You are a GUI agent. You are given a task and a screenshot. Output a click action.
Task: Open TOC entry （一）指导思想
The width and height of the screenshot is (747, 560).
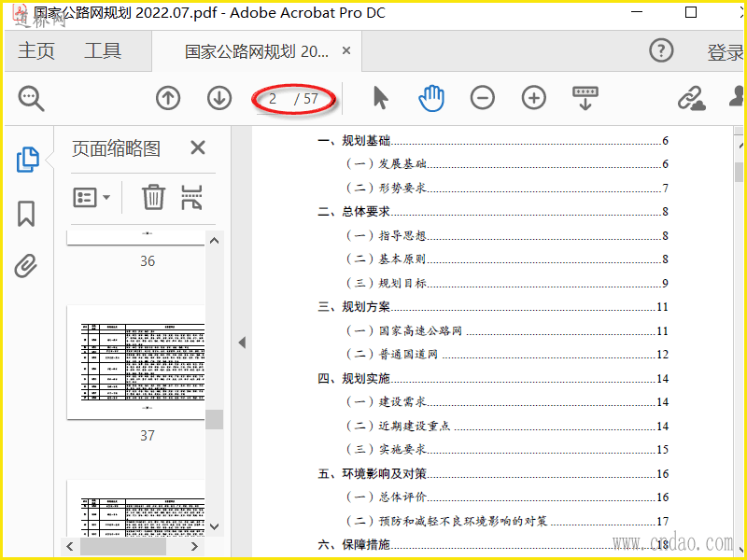tap(507, 235)
